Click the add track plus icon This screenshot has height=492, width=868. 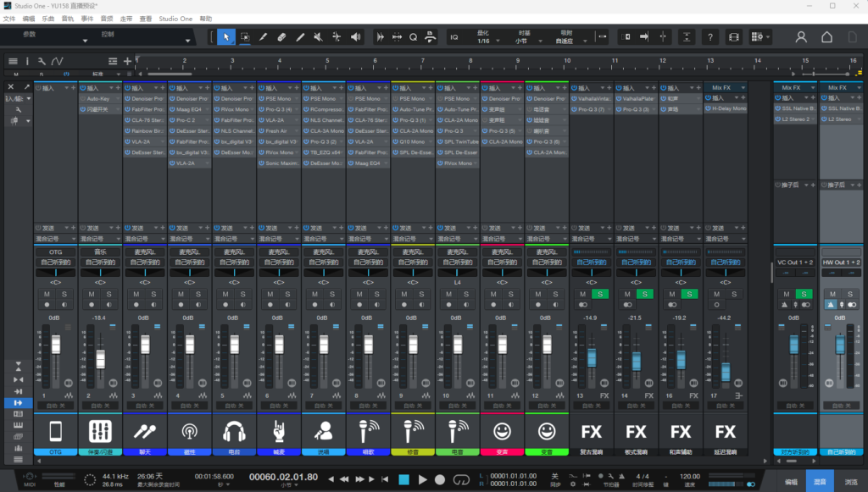[127, 61]
